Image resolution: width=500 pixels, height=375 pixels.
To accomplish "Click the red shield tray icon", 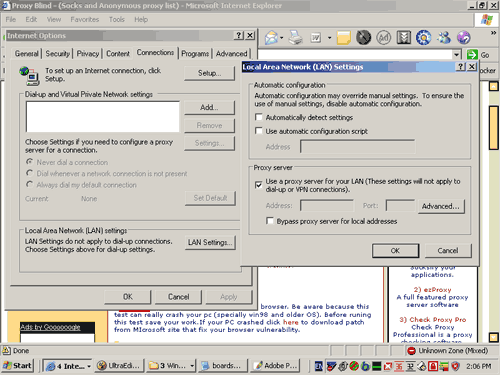I will [455, 366].
